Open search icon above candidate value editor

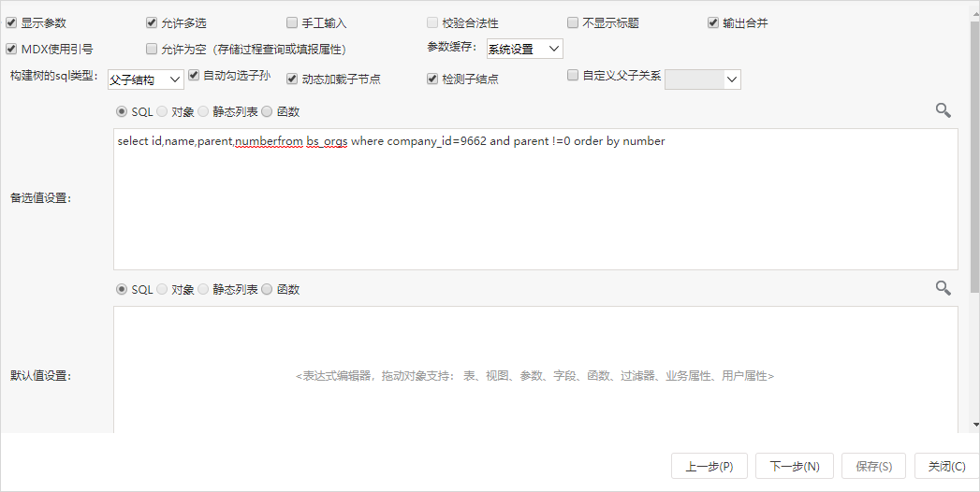[943, 110]
